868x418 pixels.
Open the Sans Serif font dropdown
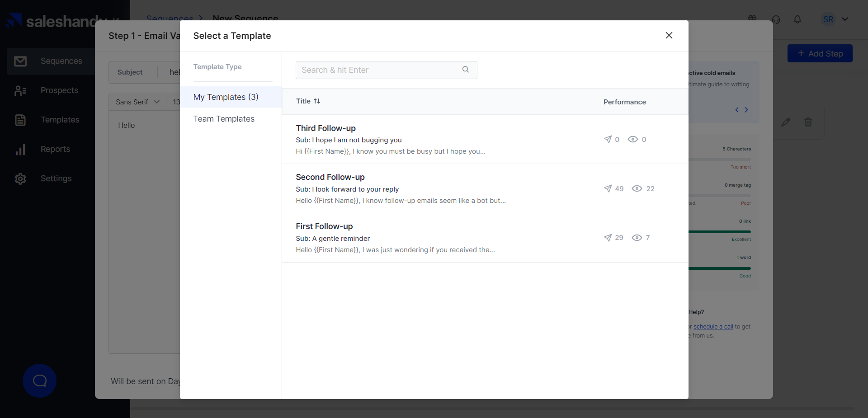137,102
